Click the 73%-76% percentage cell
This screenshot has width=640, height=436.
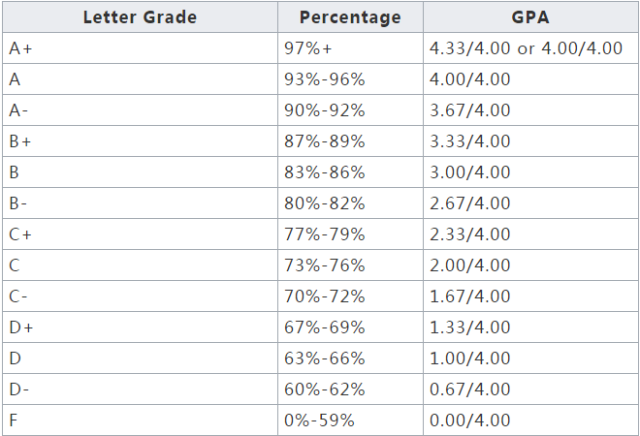point(350,265)
